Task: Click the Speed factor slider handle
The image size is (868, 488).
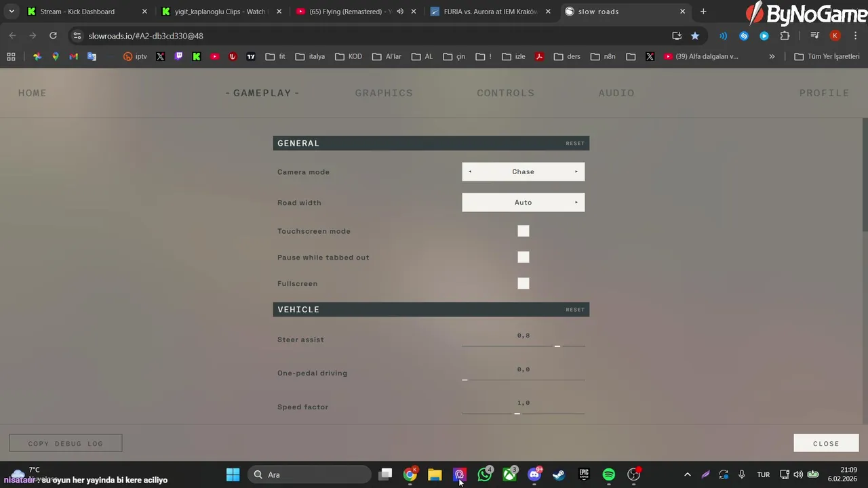Action: [517, 413]
